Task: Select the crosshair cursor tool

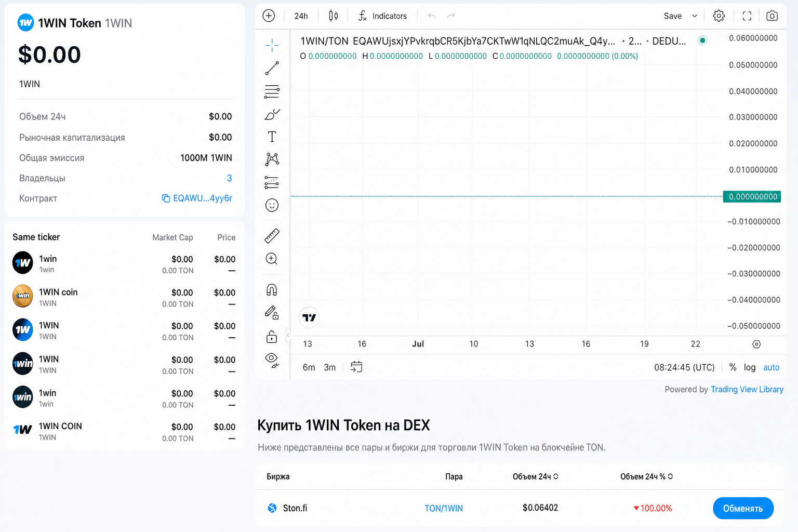Action: [272, 45]
